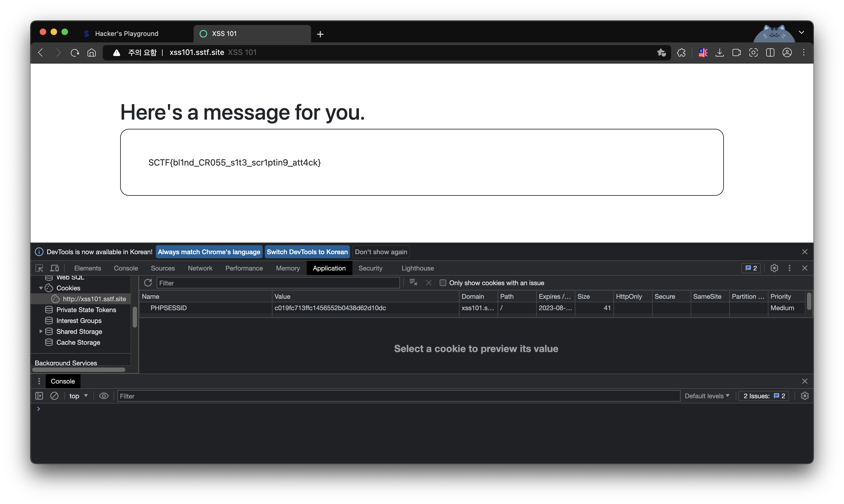844x504 pixels.
Task: Open DevTools settings gear
Action: click(774, 268)
